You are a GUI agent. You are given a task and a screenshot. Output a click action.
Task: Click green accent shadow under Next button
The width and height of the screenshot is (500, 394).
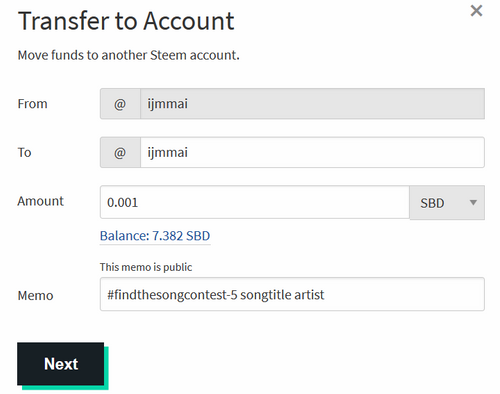65,387
